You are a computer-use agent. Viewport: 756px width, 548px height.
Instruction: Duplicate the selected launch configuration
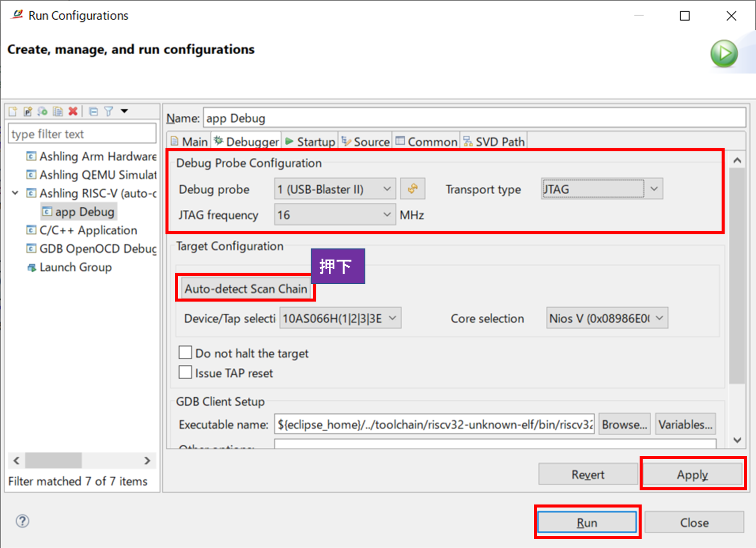click(57, 111)
